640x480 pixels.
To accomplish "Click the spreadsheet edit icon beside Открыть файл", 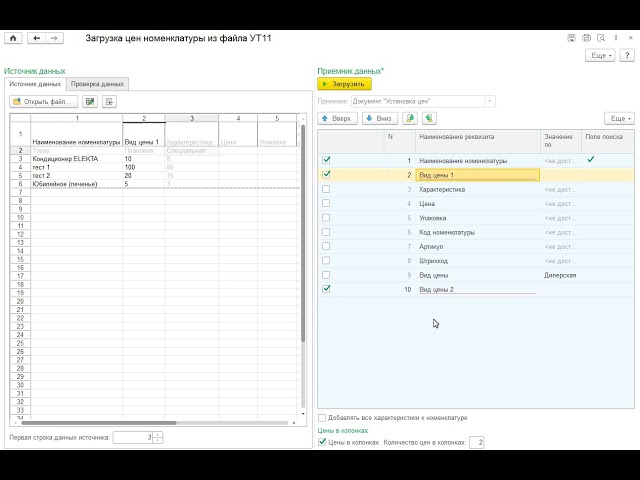I will click(x=90, y=102).
